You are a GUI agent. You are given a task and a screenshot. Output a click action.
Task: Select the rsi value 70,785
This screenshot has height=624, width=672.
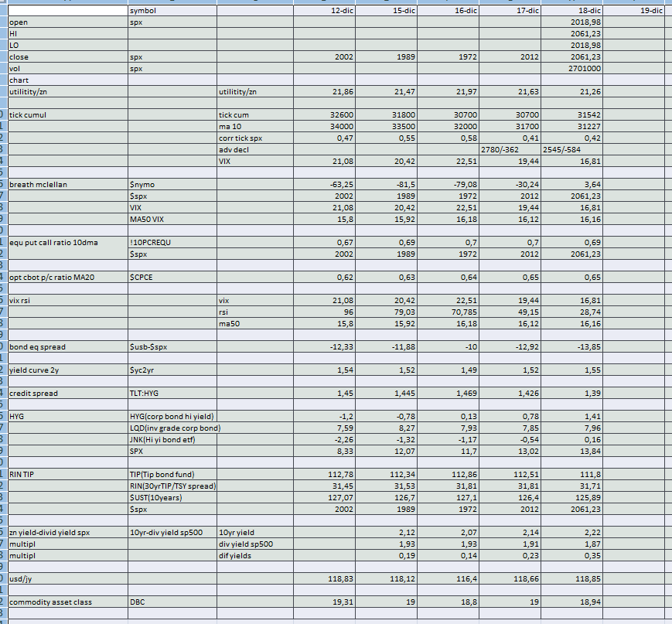449,312
